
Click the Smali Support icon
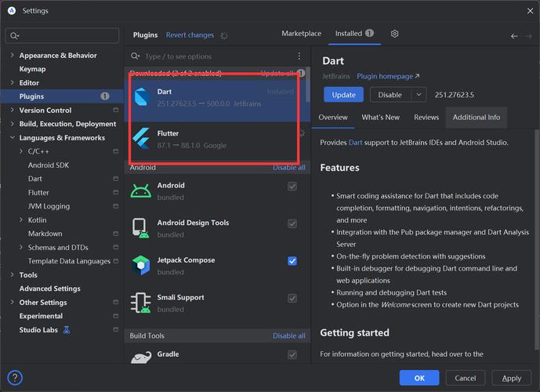140,303
